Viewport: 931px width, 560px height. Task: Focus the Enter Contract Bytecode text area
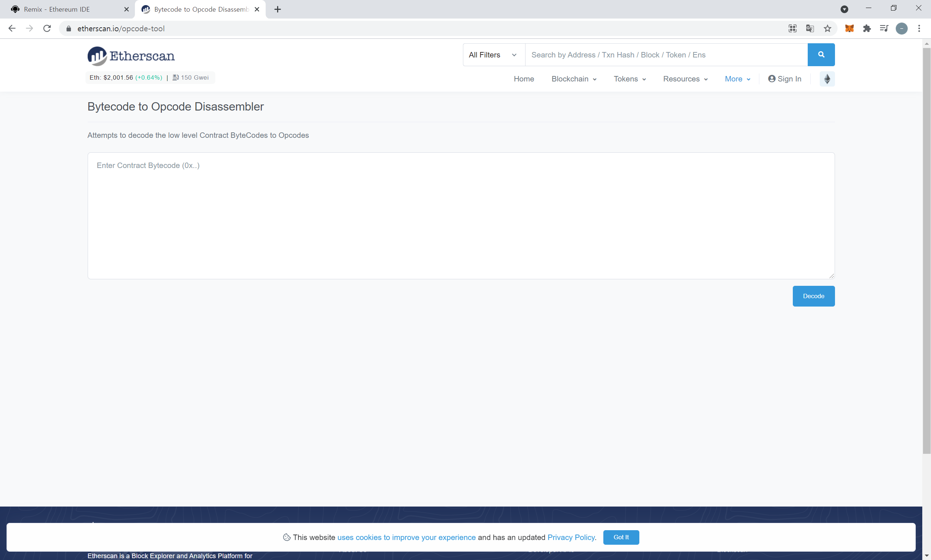tap(460, 216)
